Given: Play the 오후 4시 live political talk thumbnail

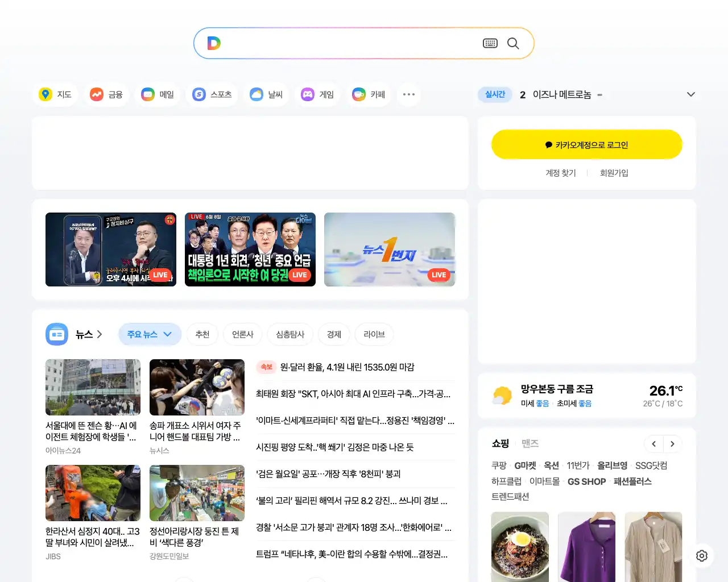Looking at the screenshot, I should 111,250.
